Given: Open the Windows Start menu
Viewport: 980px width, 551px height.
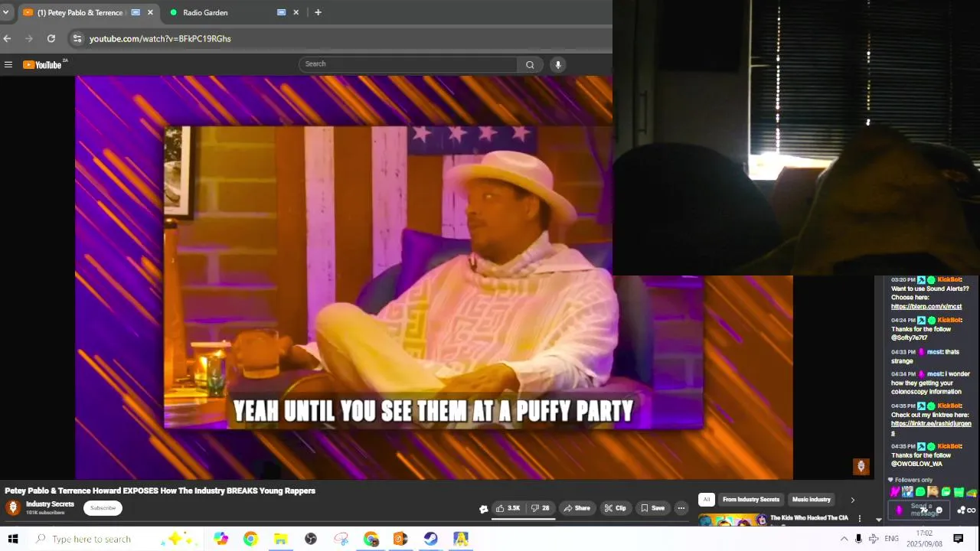Looking at the screenshot, I should point(12,539).
